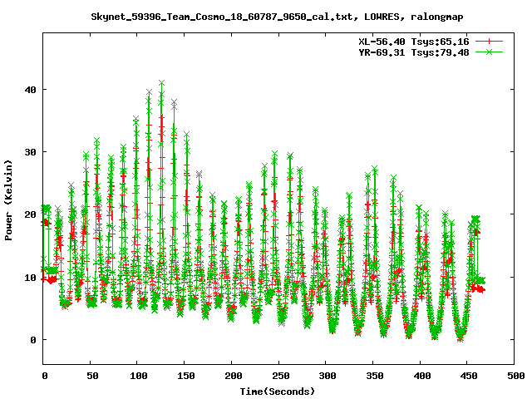Click the x-axis tick label 50
Image resolution: width=532 pixels, height=399 pixels.
[x=92, y=376]
